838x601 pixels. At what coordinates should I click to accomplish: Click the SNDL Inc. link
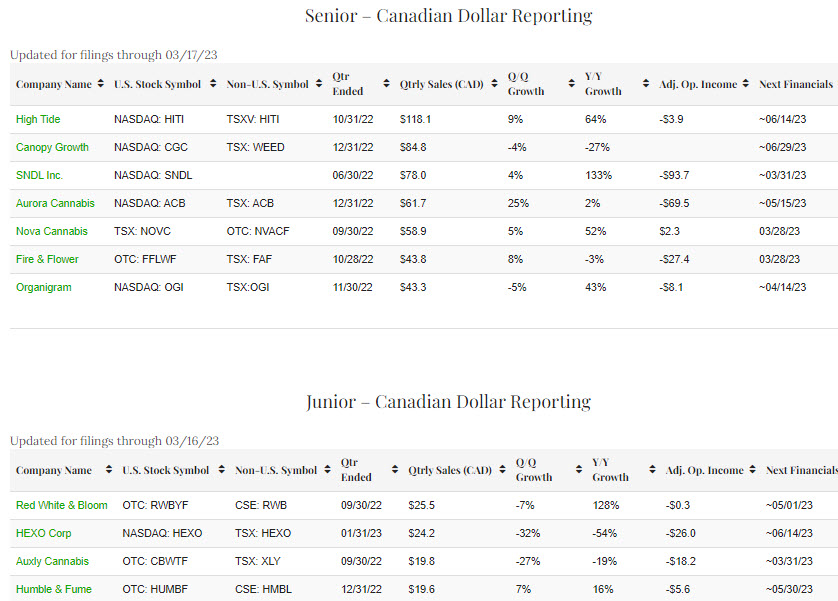(40, 175)
